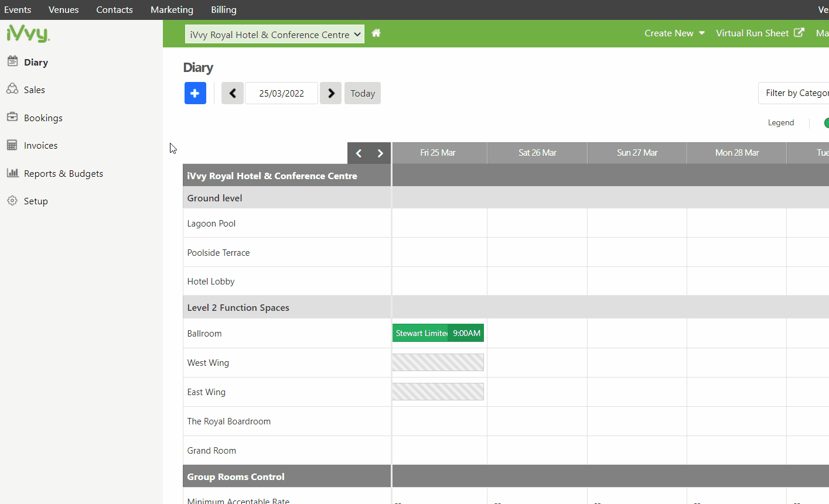Click the Ground level section header

(287, 198)
